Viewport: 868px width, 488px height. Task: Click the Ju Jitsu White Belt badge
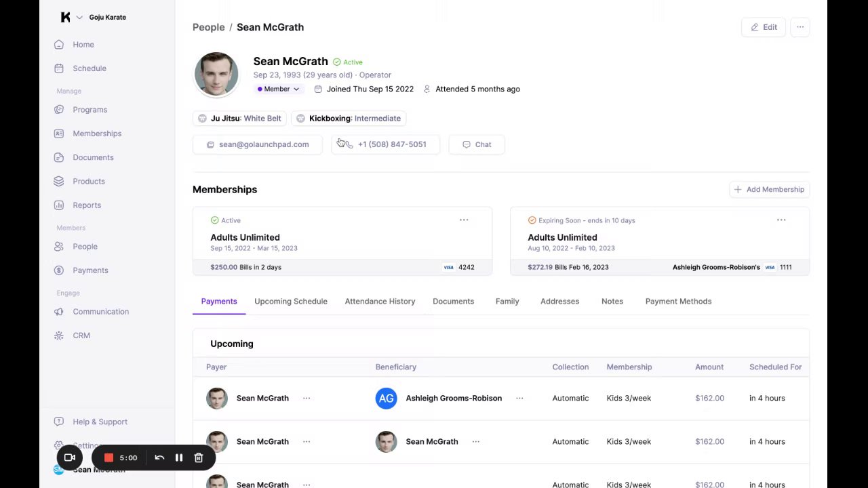[239, 119]
